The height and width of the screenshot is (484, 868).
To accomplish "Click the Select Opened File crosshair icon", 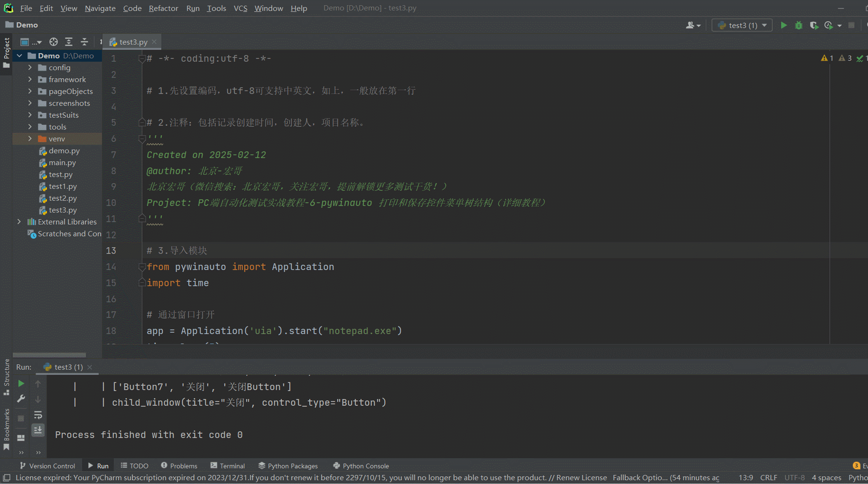I will coord(54,42).
